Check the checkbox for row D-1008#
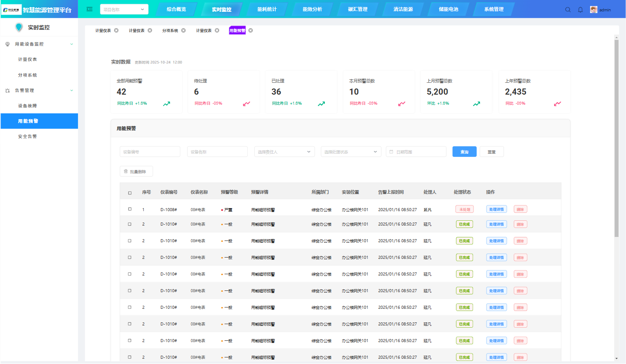The width and height of the screenshot is (626, 364). pyautogui.click(x=130, y=209)
